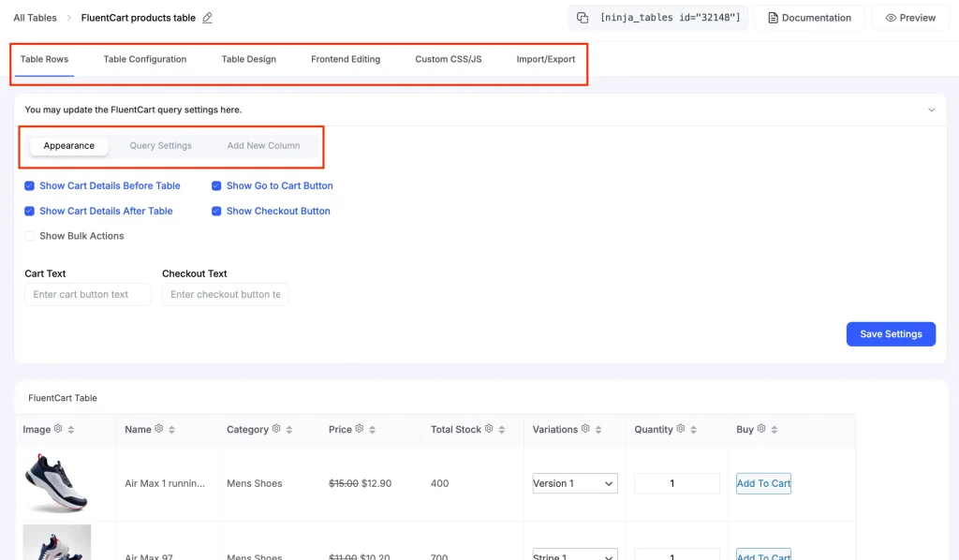Image resolution: width=959 pixels, height=560 pixels.
Task: Switch to the Table Design tab
Action: coord(247,58)
